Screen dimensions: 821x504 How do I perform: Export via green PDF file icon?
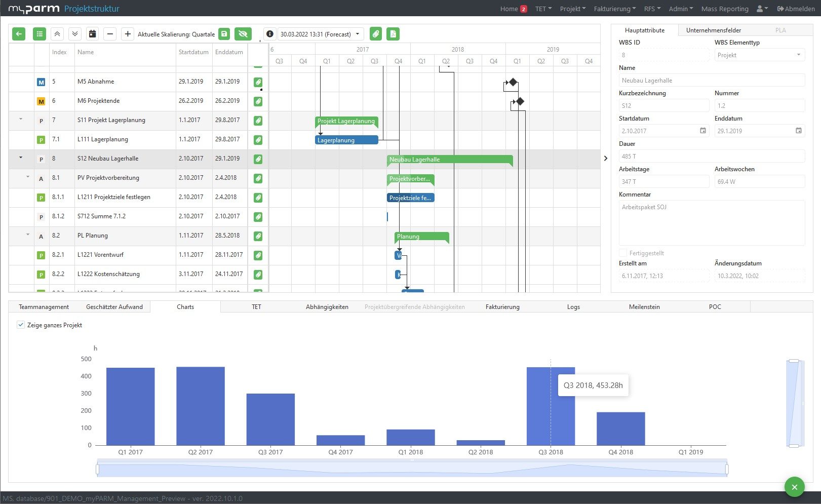coord(393,34)
